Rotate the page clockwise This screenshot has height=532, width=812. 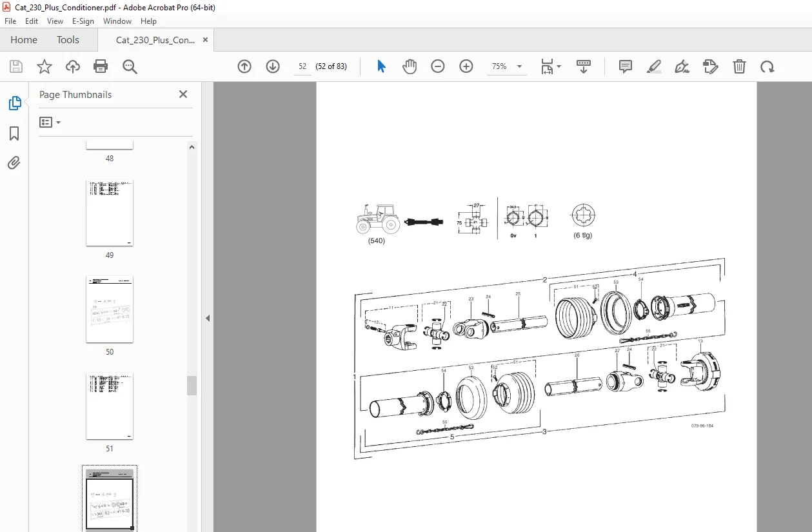(767, 66)
